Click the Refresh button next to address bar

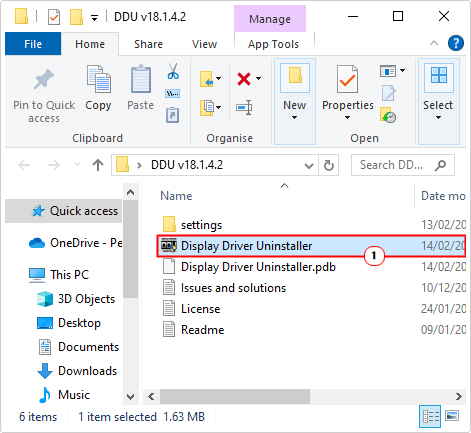pos(329,165)
